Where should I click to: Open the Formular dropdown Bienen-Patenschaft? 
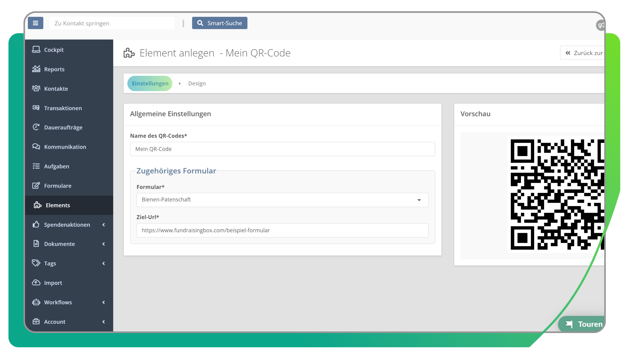pos(282,200)
